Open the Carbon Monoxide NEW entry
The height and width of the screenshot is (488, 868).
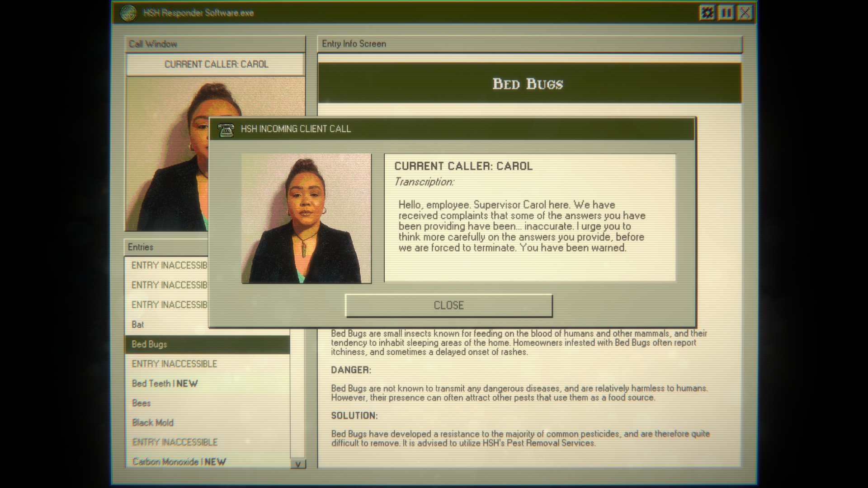[x=179, y=462]
